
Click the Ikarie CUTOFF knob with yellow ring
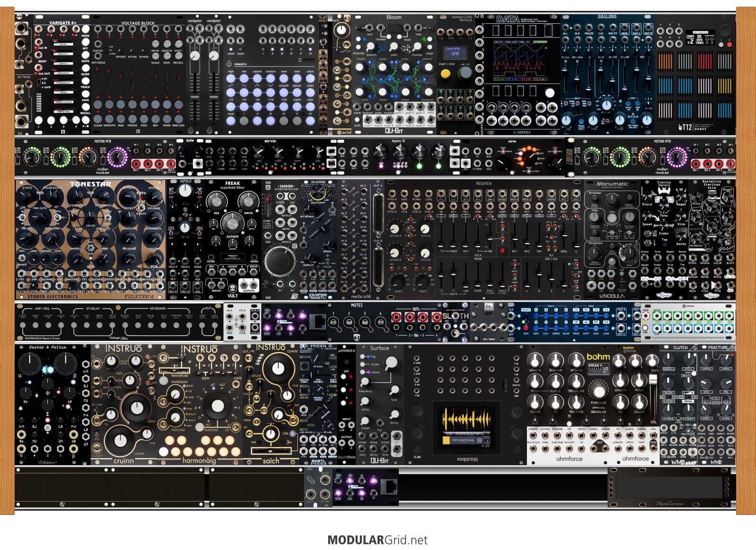[317, 192]
